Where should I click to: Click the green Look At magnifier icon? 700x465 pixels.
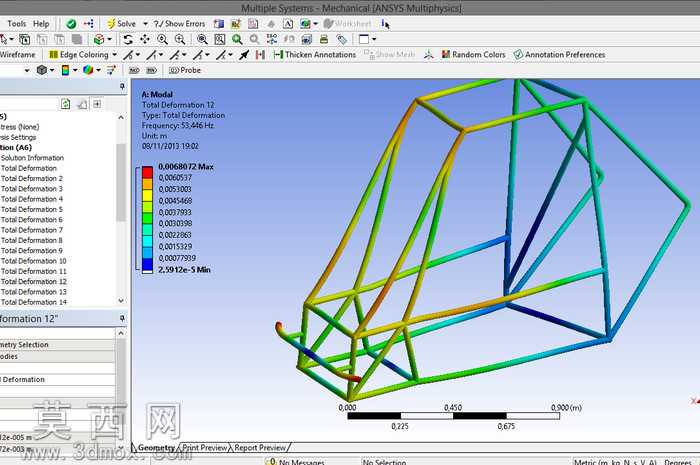(x=237, y=39)
